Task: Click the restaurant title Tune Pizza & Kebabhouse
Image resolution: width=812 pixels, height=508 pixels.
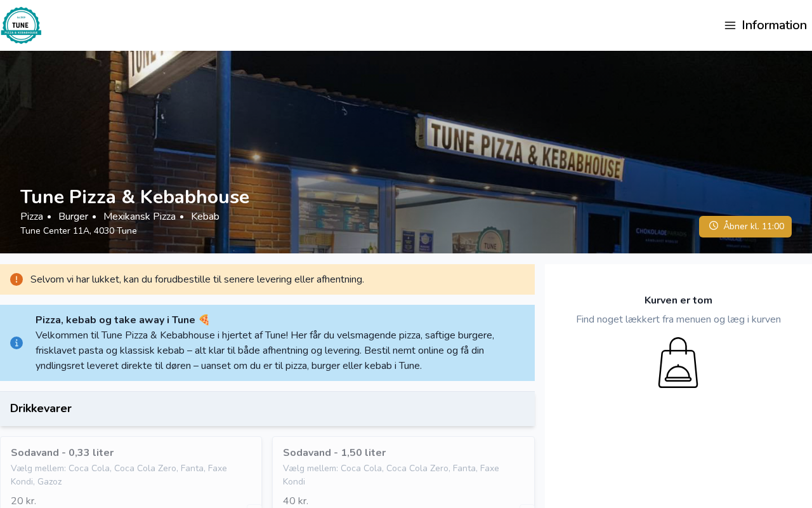Action: coord(134,197)
